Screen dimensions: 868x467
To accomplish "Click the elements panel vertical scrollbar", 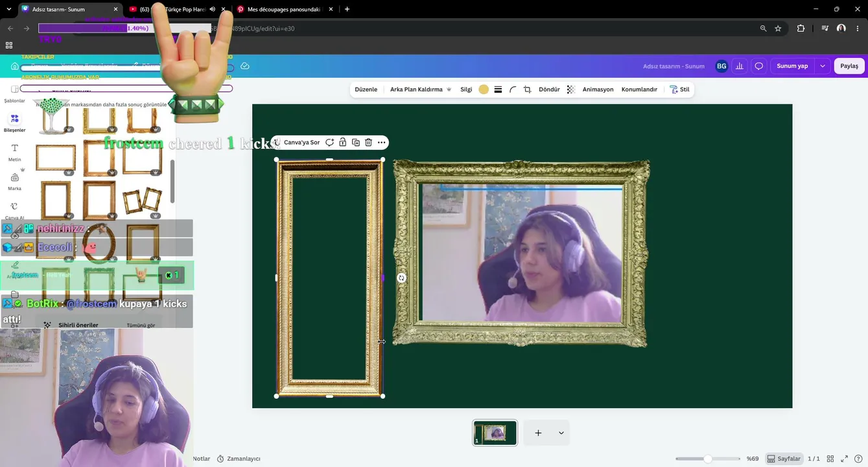I will [172, 181].
